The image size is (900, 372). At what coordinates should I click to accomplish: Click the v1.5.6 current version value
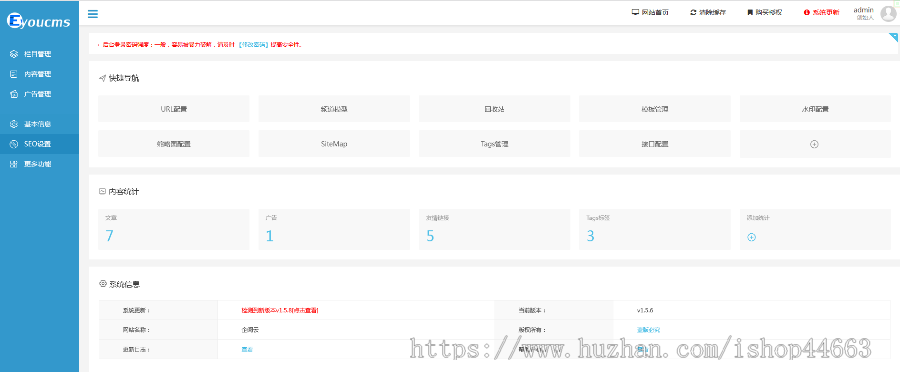click(x=645, y=310)
